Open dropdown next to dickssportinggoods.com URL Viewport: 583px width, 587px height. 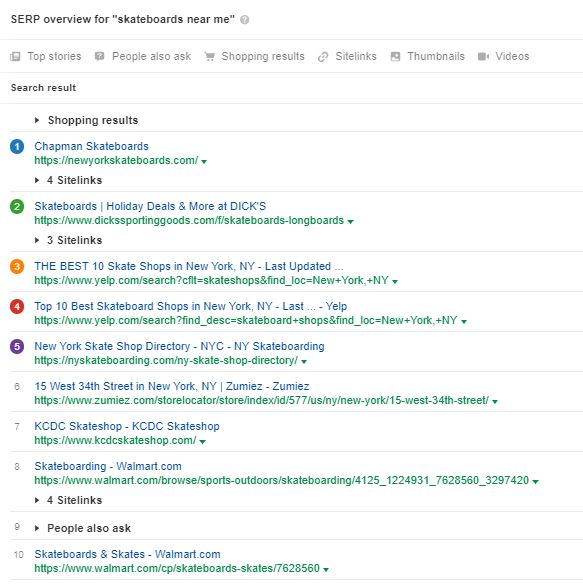pos(350,222)
